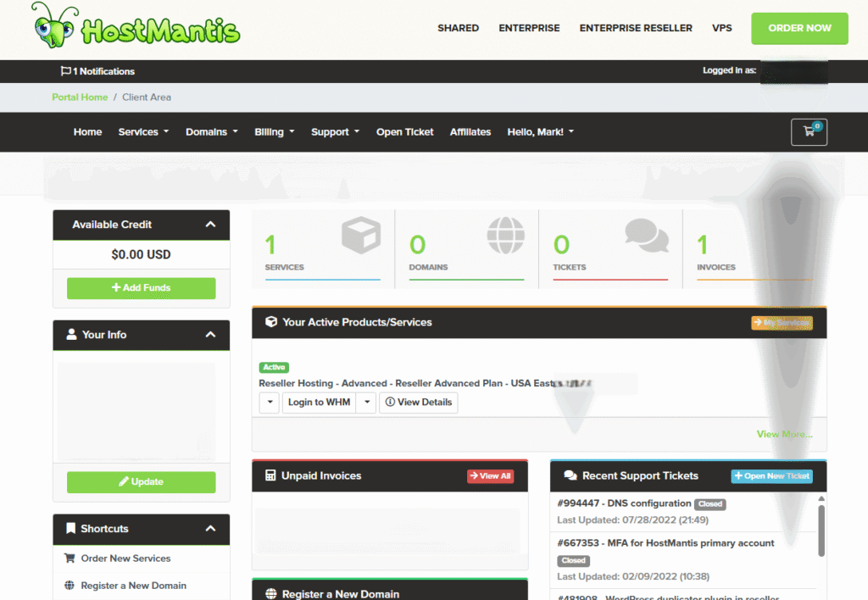The height and width of the screenshot is (600, 868).
Task: Click the 1 Notifications link
Action: 98,71
